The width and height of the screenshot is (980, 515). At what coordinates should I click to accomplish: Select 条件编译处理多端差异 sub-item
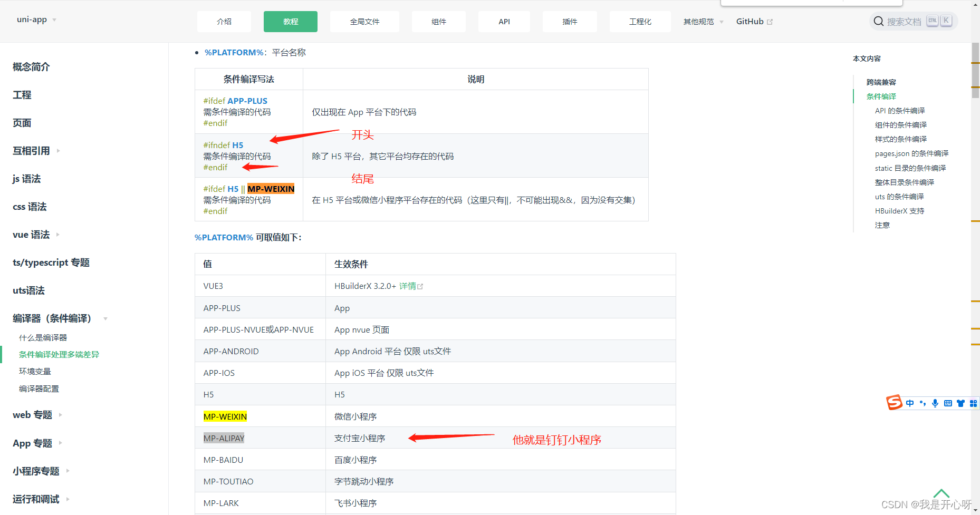pyautogui.click(x=59, y=355)
